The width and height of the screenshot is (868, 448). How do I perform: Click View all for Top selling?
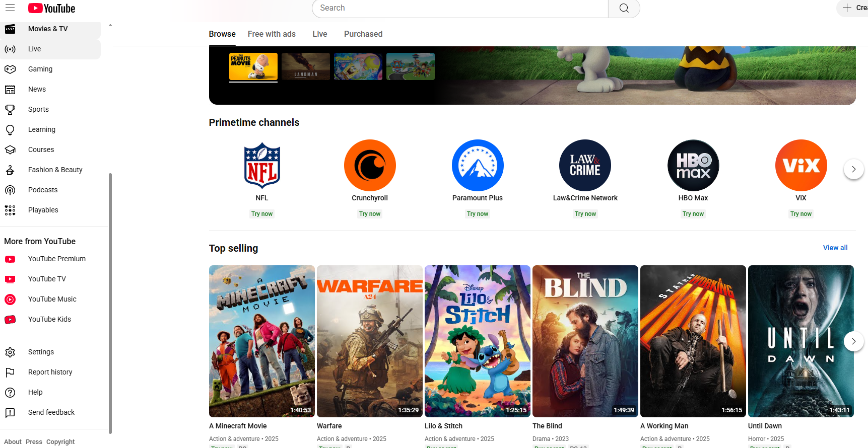835,248
